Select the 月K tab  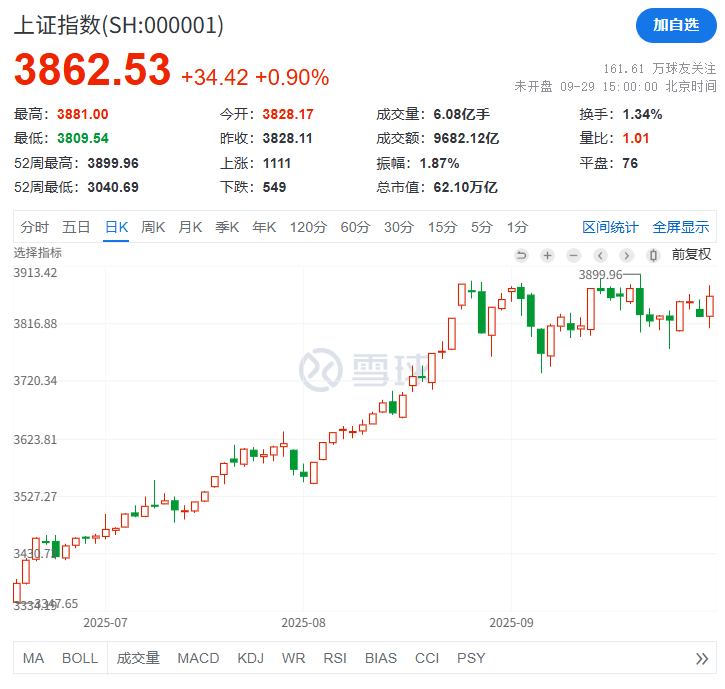190,227
